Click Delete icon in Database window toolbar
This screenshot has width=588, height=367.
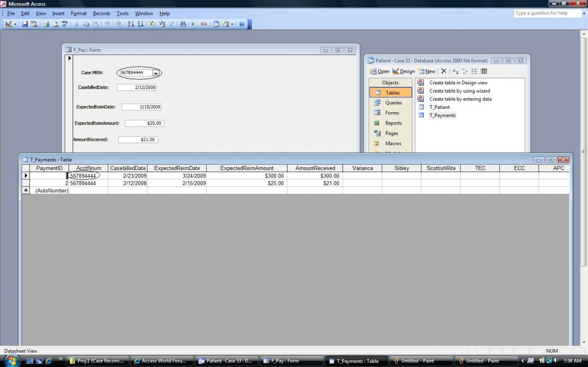[444, 71]
